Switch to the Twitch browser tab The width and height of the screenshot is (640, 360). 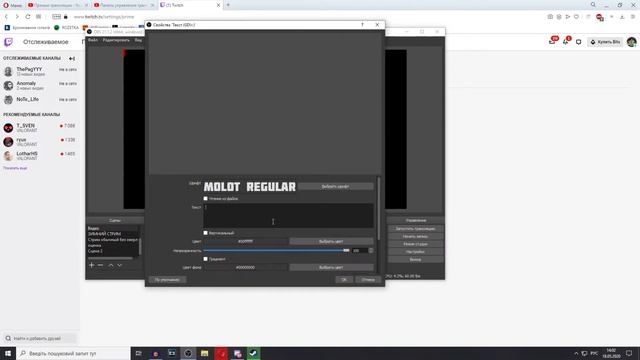190,5
